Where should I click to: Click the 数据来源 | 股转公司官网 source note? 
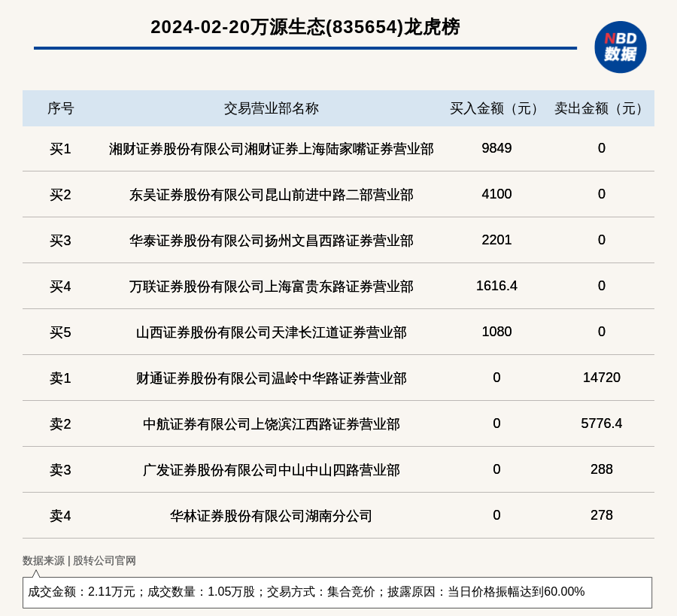79,560
